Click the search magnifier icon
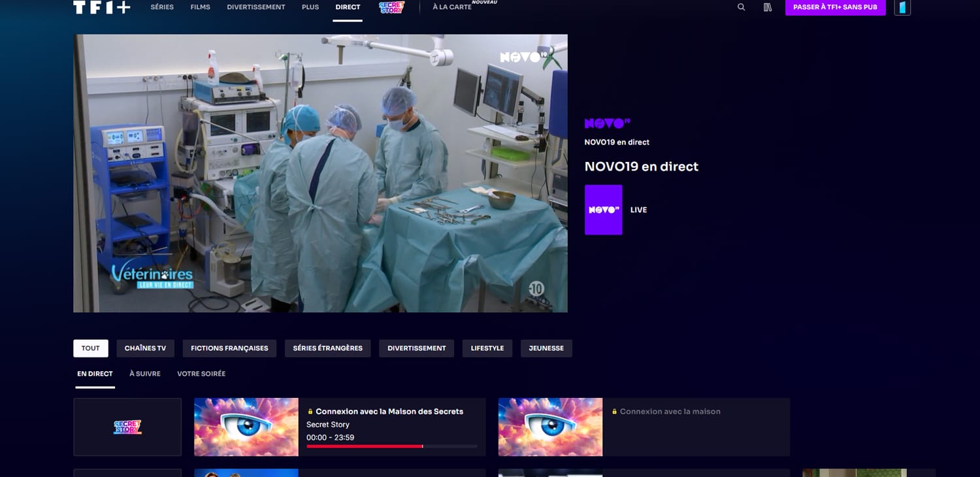Viewport: 980px width, 477px height. pyautogui.click(x=741, y=7)
